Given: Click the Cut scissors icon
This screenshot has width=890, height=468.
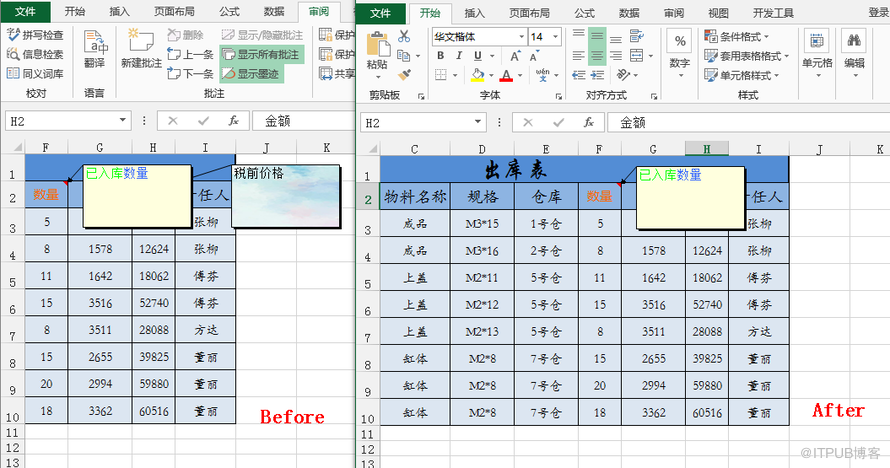Looking at the screenshot, I should (404, 36).
